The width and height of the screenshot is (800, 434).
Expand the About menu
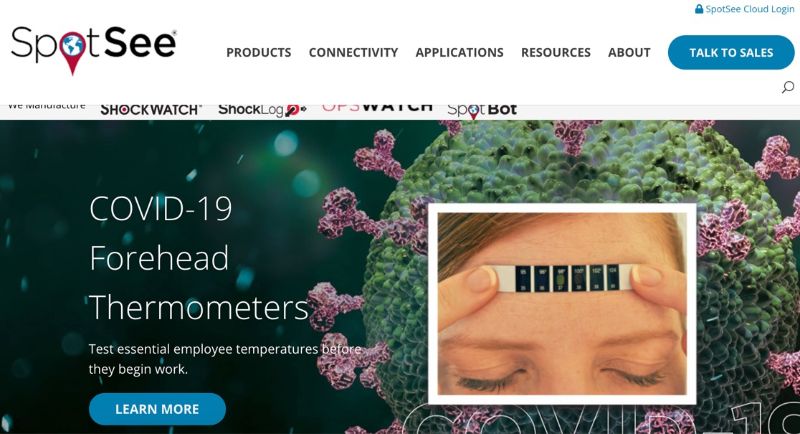point(629,53)
